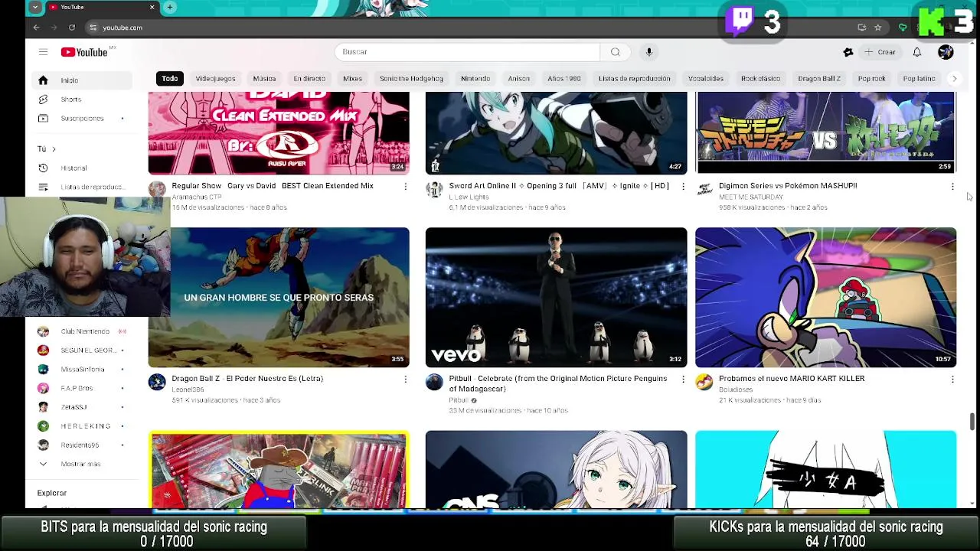Open Leonel386 channel avatar
980x551 pixels.
[157, 382]
